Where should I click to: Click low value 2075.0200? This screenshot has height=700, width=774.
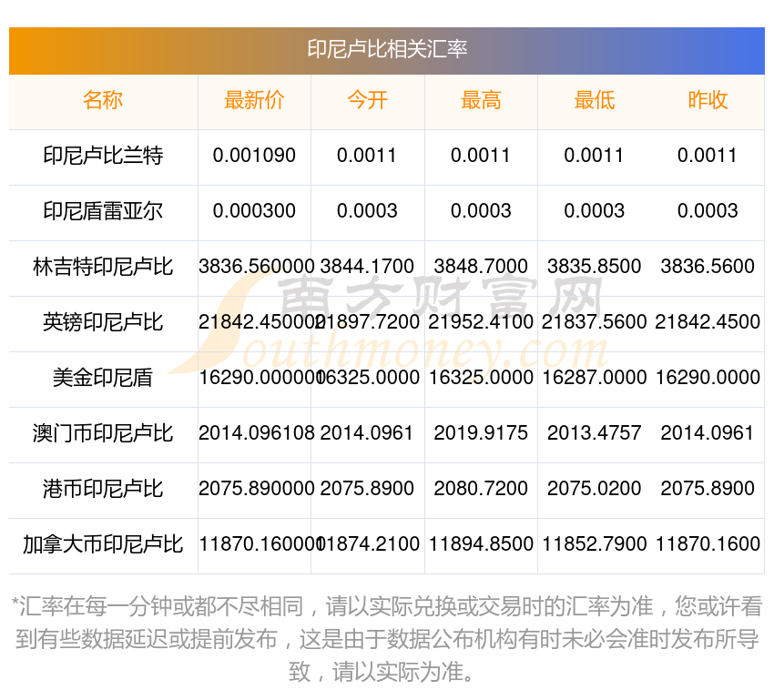[595, 489]
